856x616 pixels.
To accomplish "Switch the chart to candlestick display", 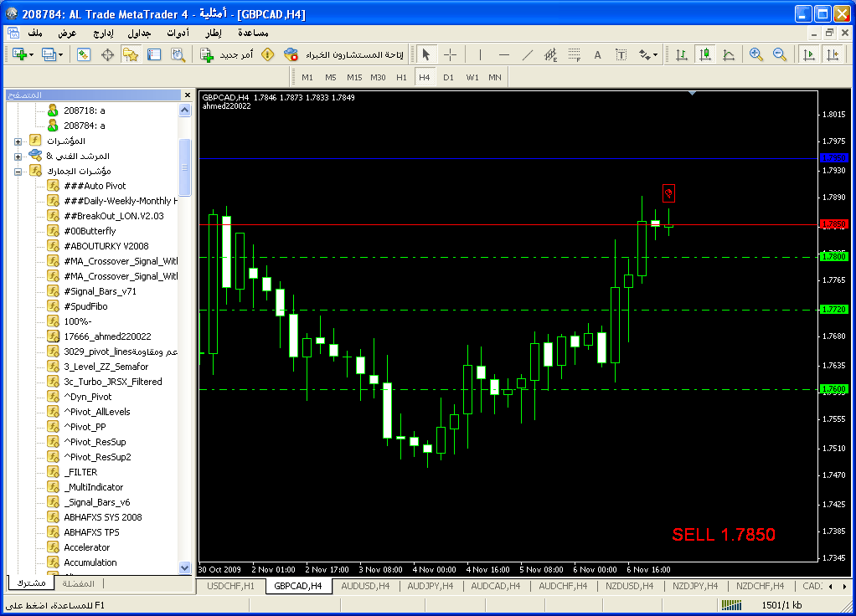I will pyautogui.click(x=705, y=54).
